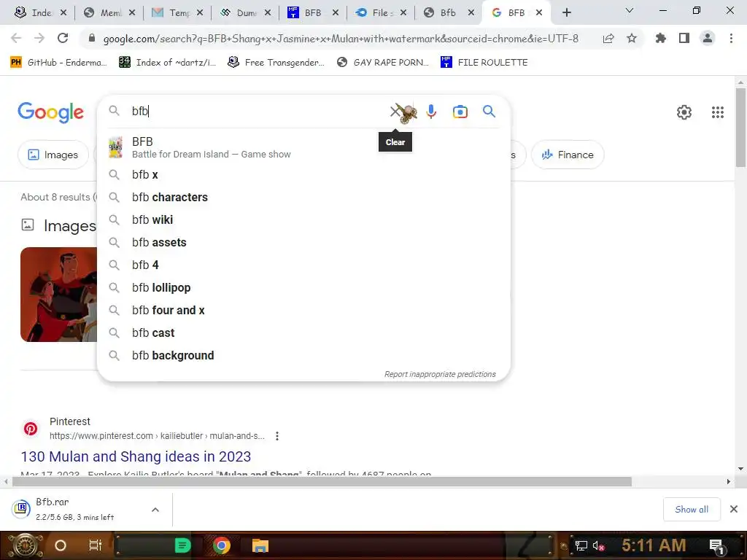The width and height of the screenshot is (747, 560).
Task: Click Report inappropriate predictions
Action: (x=440, y=374)
